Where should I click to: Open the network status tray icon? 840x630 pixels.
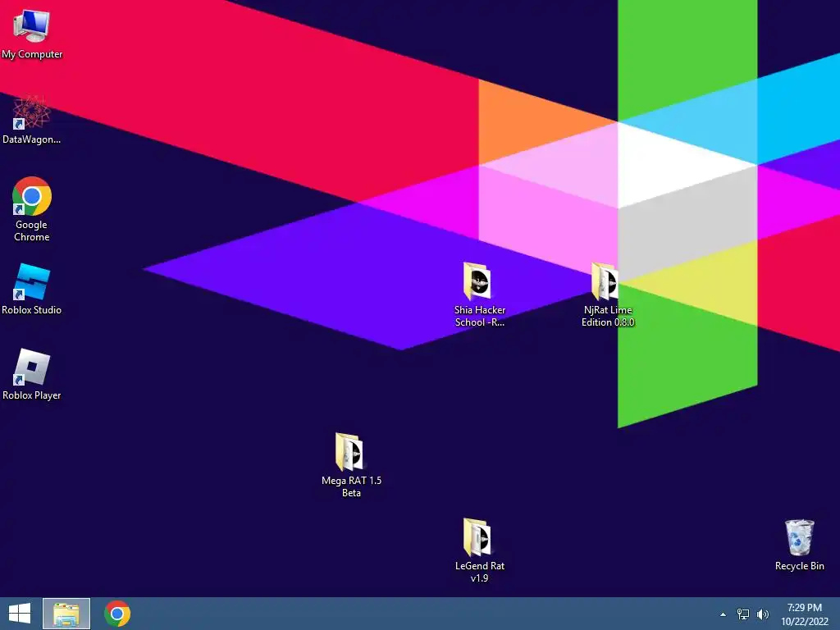pos(743,614)
